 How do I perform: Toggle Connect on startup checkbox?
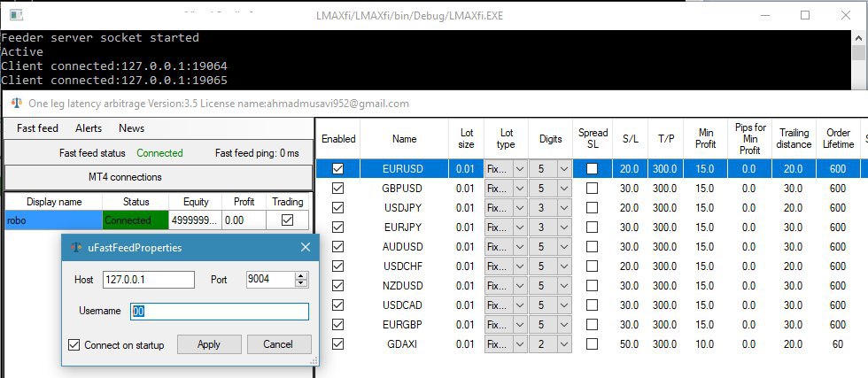74,344
